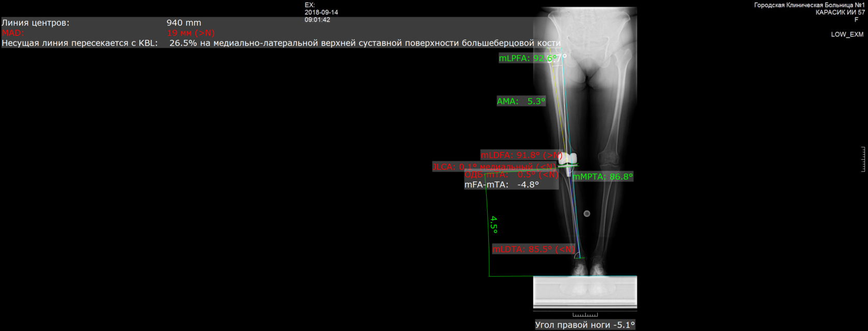Click the LOW_EXM label
This screenshot has width=868, height=331.
click(x=847, y=34)
